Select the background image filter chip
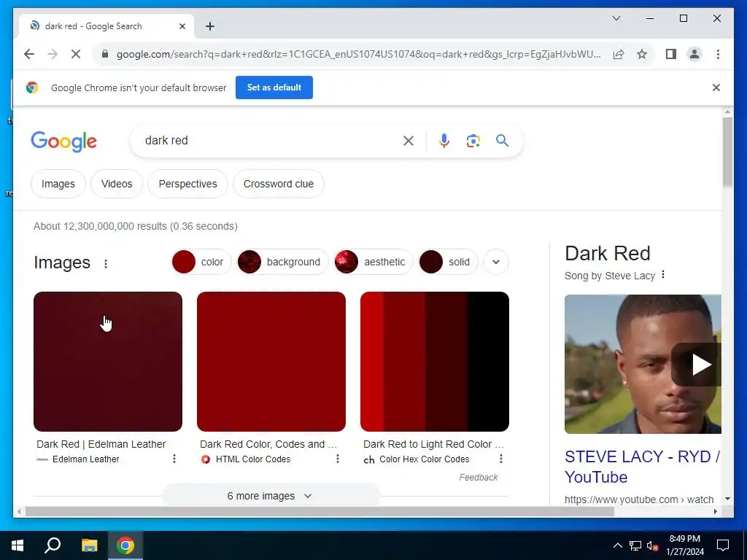 pos(282,262)
